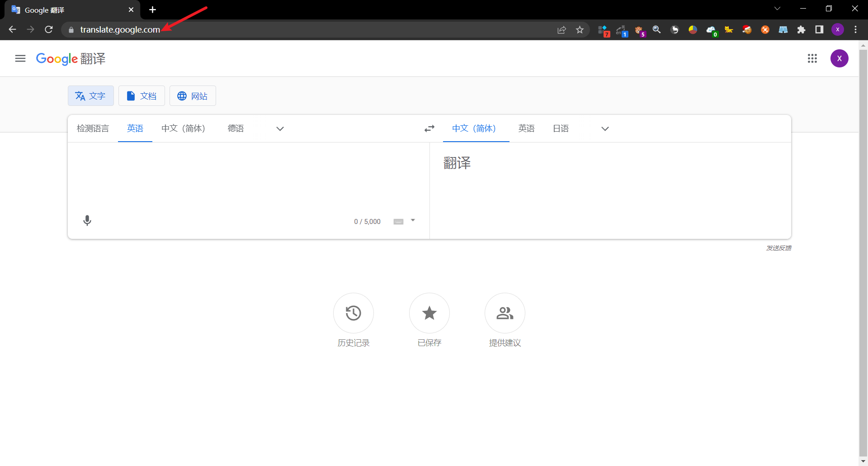Open the yellow star extension

(x=729, y=30)
